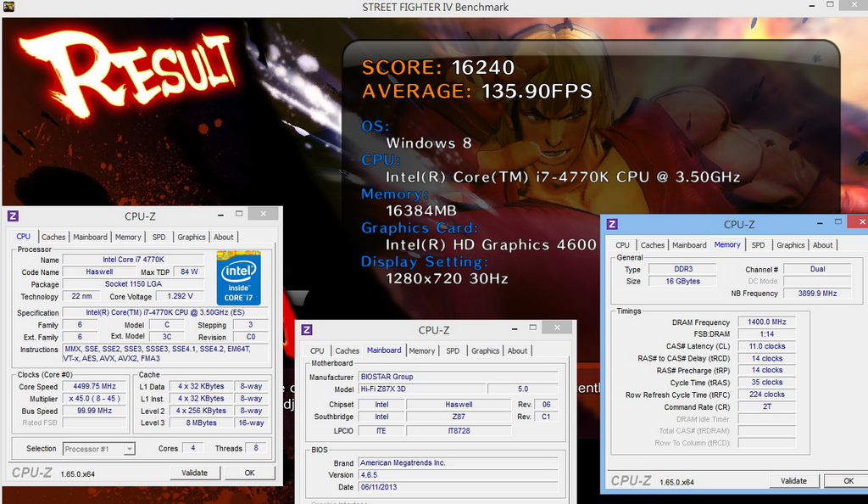
Task: Click OK in the CPU-Z Timings window
Action: click(849, 481)
